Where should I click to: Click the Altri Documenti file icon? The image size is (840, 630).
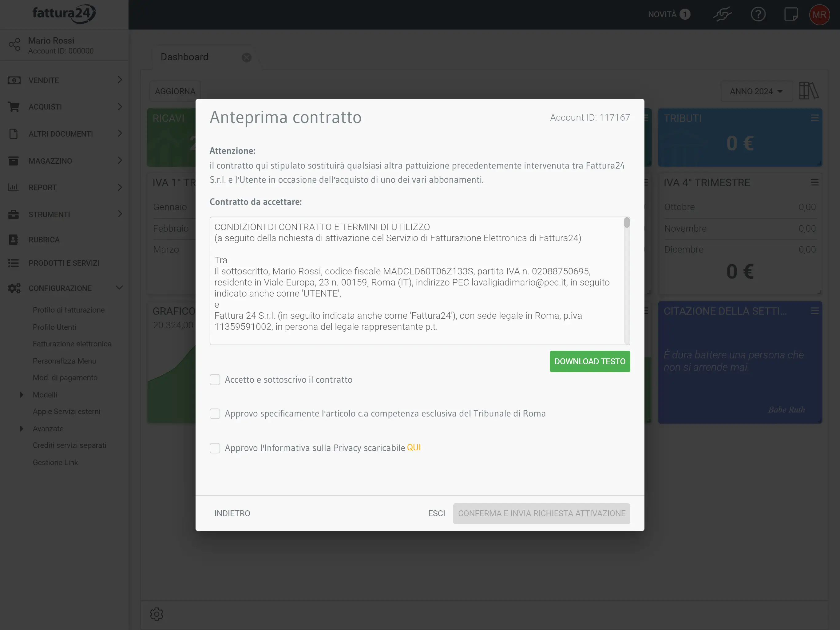coord(14,134)
